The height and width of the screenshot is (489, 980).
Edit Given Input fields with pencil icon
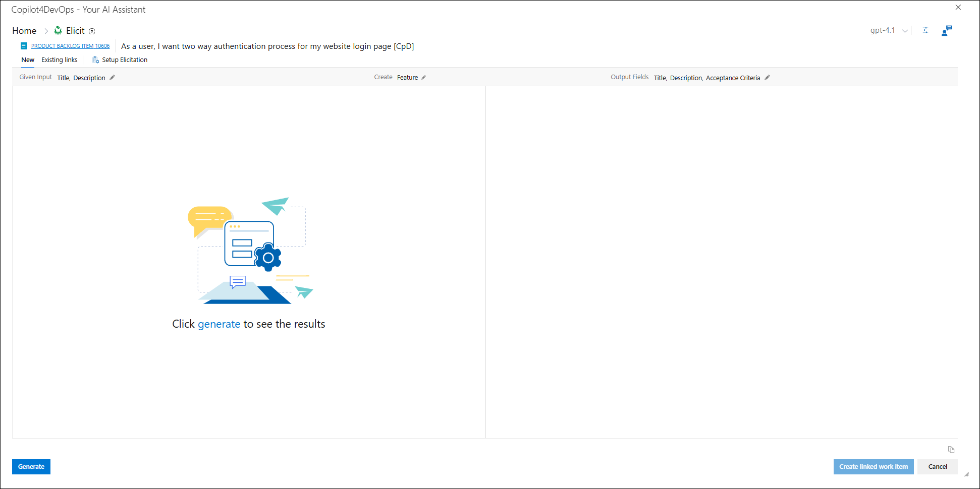point(113,78)
